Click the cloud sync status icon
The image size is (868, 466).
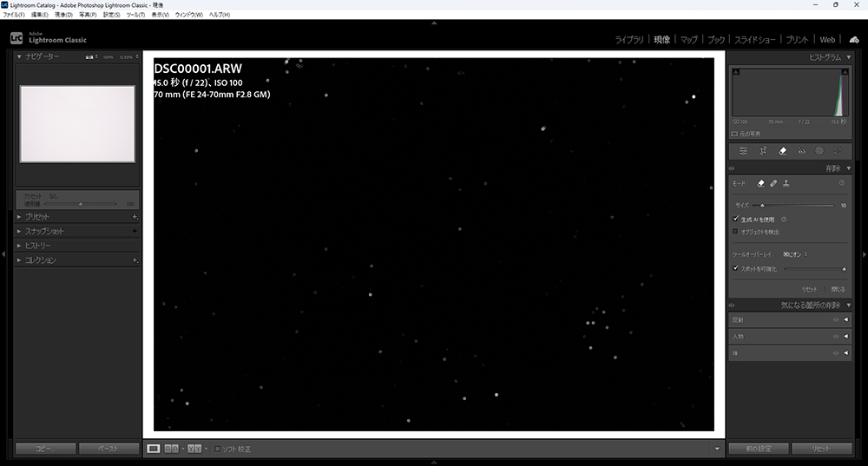coord(854,40)
